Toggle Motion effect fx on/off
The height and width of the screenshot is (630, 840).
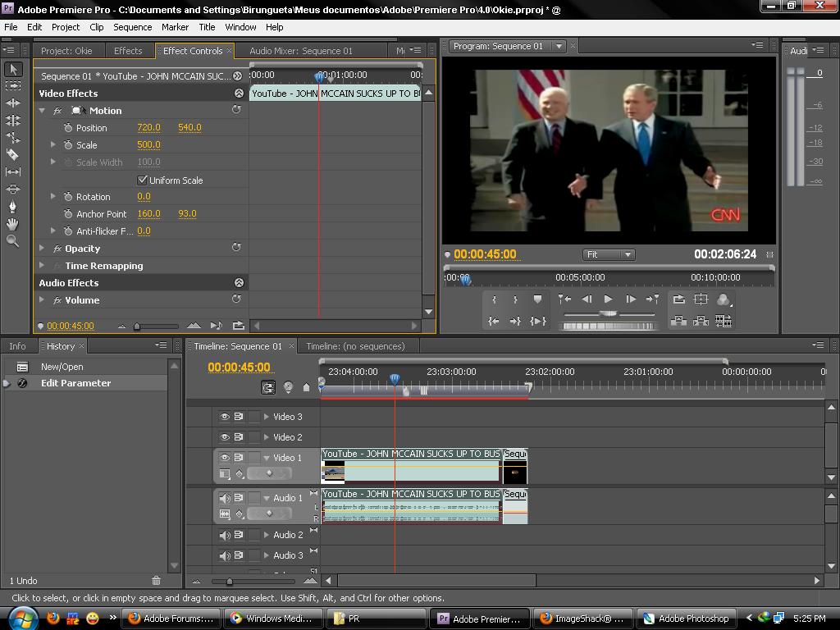tap(58, 111)
